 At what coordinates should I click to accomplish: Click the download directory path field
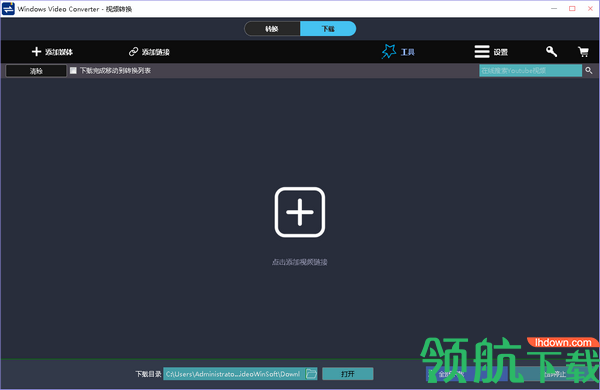[x=235, y=374]
